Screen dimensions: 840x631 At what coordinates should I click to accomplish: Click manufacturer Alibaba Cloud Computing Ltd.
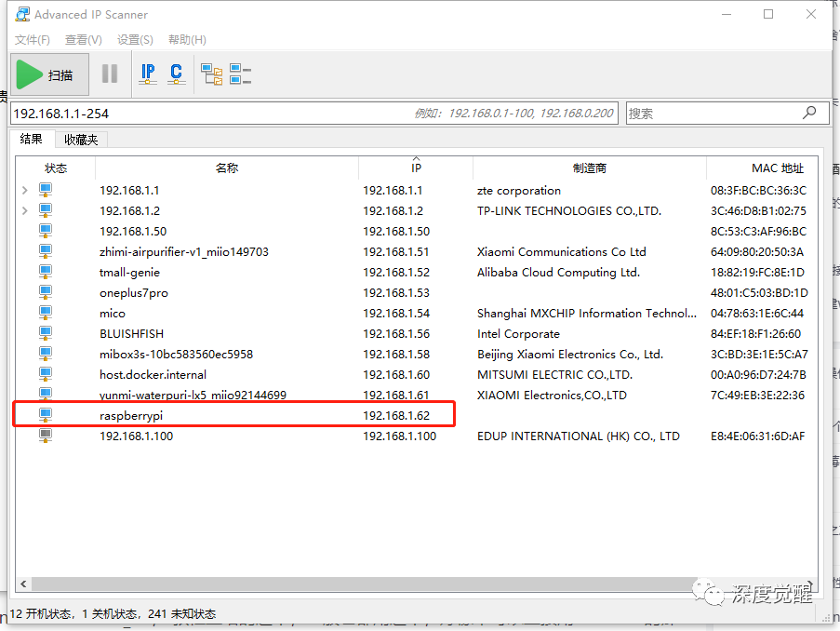pyautogui.click(x=559, y=273)
